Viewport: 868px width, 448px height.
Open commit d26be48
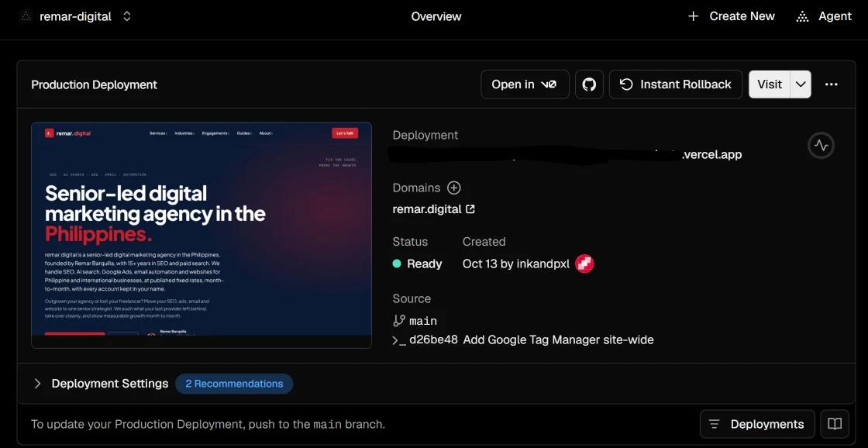[433, 339]
